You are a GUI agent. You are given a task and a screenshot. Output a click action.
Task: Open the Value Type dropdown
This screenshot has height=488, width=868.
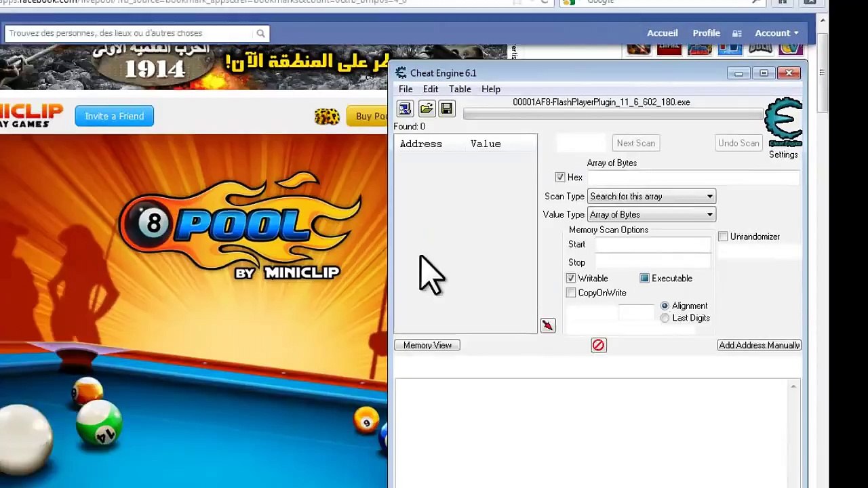click(x=651, y=215)
